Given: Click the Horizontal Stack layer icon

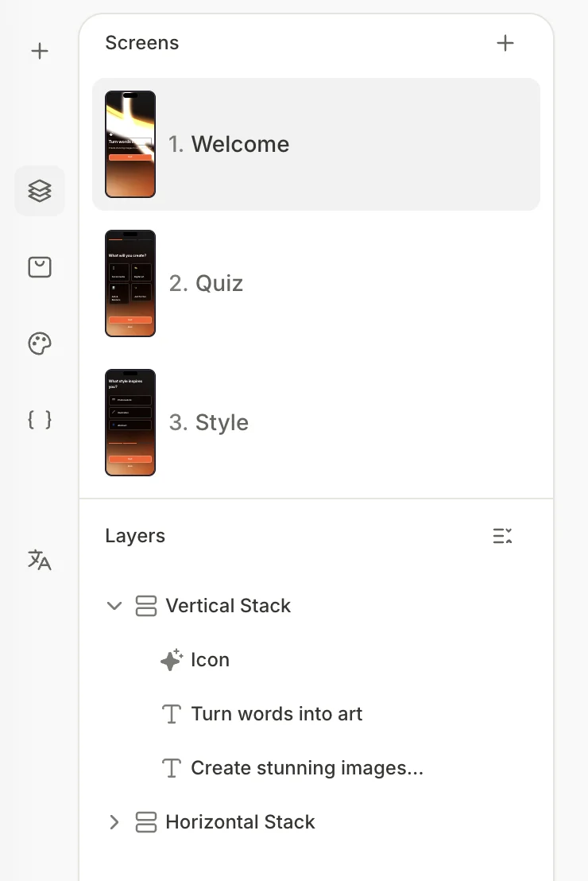Looking at the screenshot, I should tap(146, 822).
